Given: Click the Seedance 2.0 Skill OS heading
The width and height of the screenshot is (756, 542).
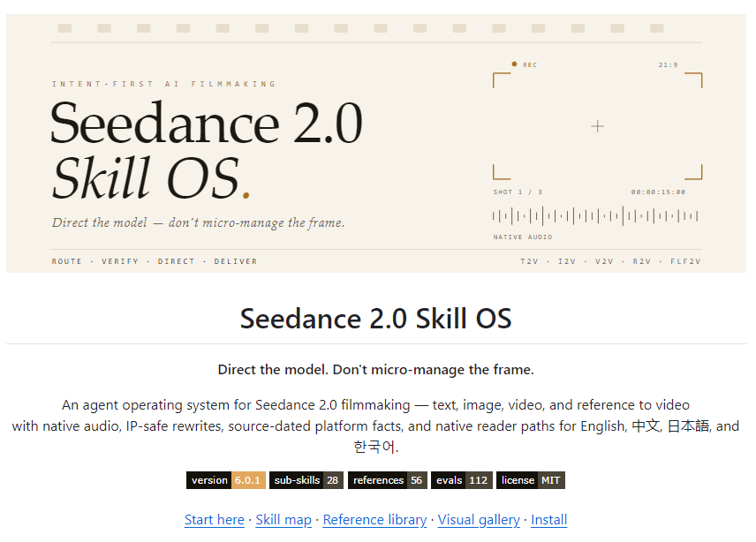Looking at the screenshot, I should (x=376, y=319).
